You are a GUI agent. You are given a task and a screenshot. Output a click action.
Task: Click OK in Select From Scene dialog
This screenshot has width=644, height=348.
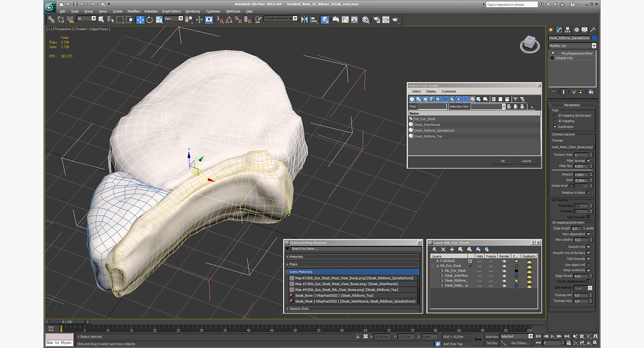[x=503, y=161]
